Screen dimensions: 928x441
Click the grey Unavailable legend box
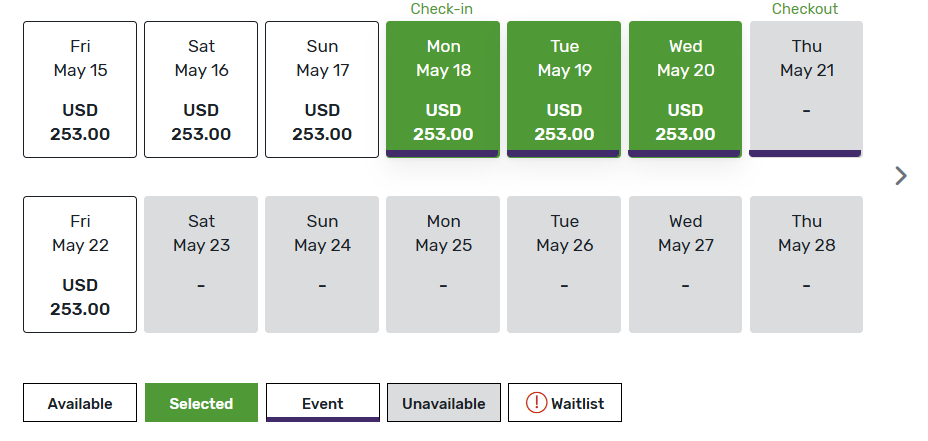pyautogui.click(x=443, y=403)
